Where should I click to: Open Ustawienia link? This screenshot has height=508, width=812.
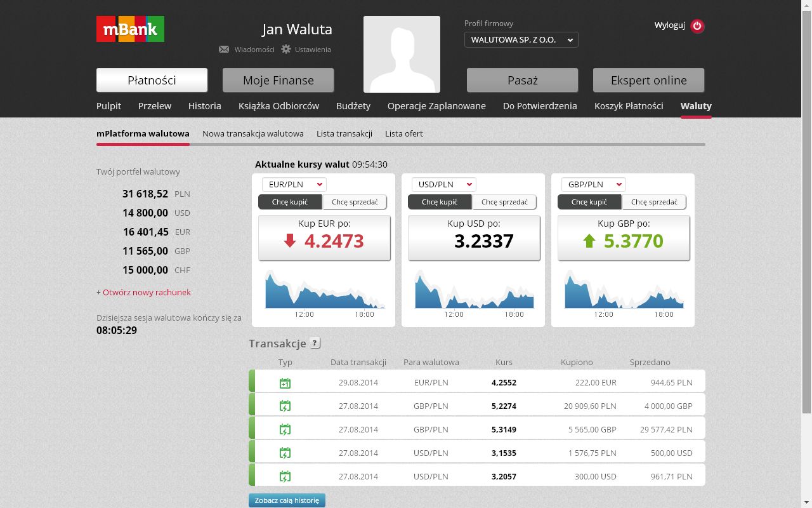(313, 50)
